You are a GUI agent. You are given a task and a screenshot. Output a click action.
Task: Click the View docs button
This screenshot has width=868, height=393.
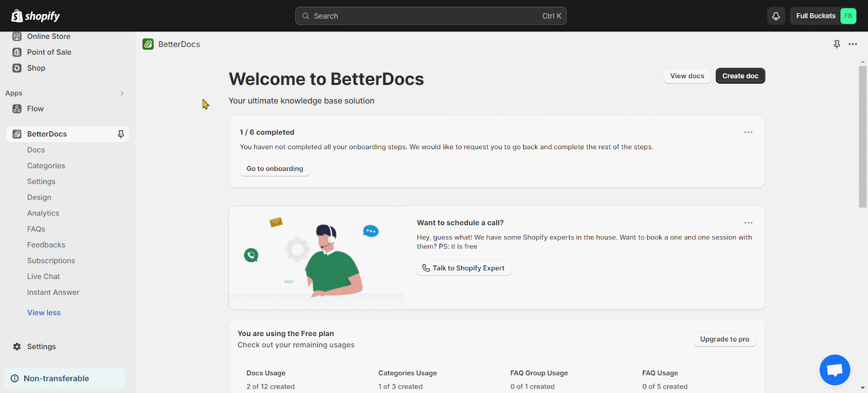click(x=687, y=76)
